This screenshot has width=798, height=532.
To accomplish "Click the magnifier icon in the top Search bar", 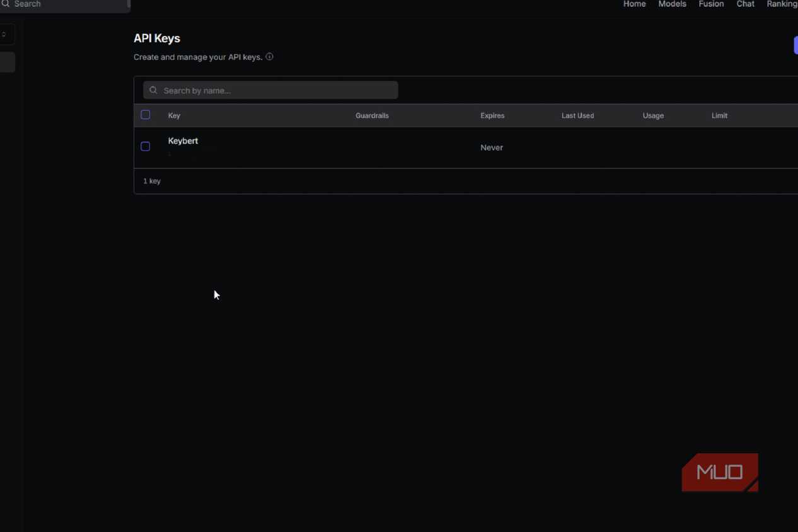I will tap(6, 4).
